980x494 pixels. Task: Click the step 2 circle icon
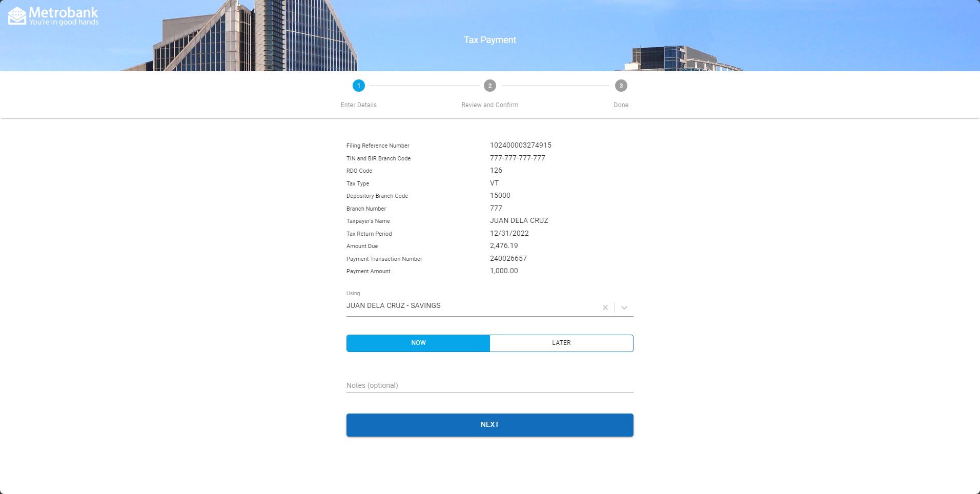490,86
